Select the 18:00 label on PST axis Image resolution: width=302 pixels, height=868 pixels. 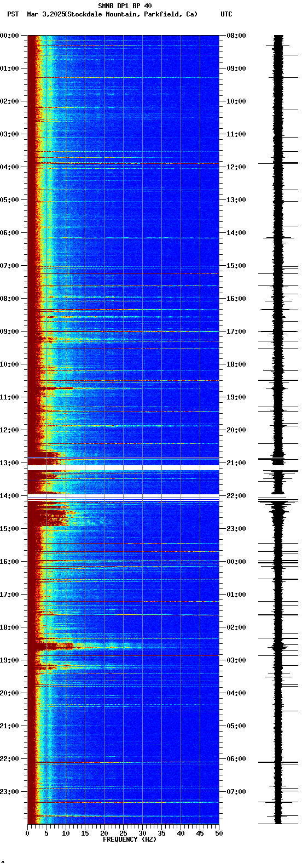[x=9, y=627]
